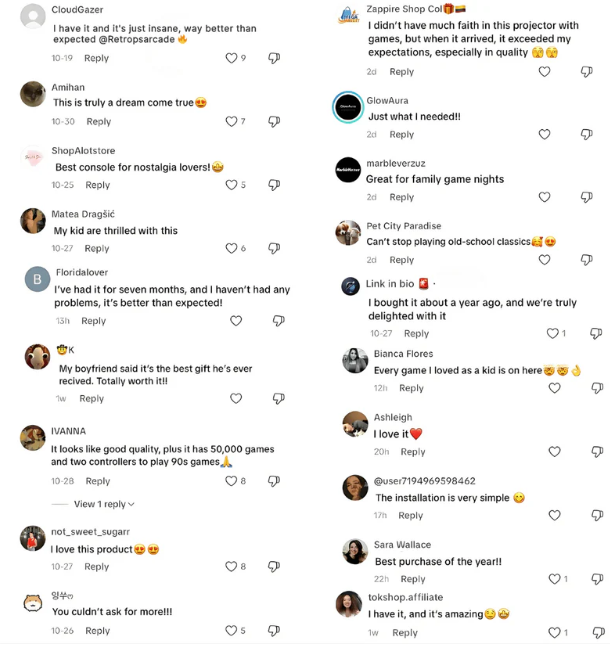Like Sara Wallace's comment
Screen dimensions: 610x647
553,579
